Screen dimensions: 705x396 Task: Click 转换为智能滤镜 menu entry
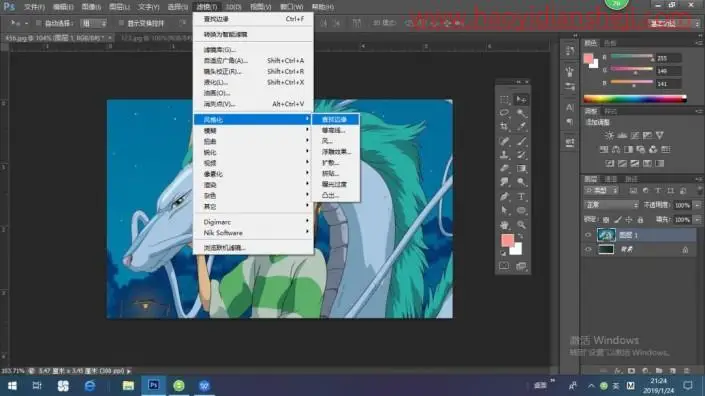(x=253, y=35)
